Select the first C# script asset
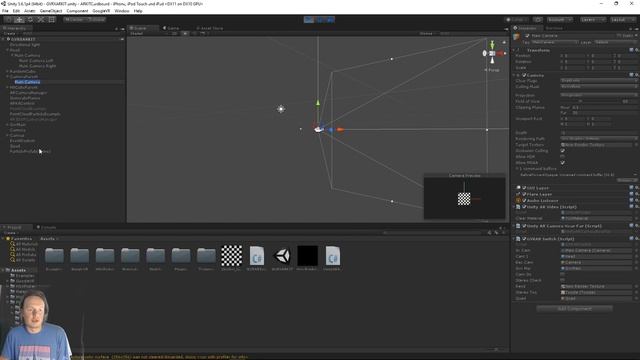 point(257,256)
